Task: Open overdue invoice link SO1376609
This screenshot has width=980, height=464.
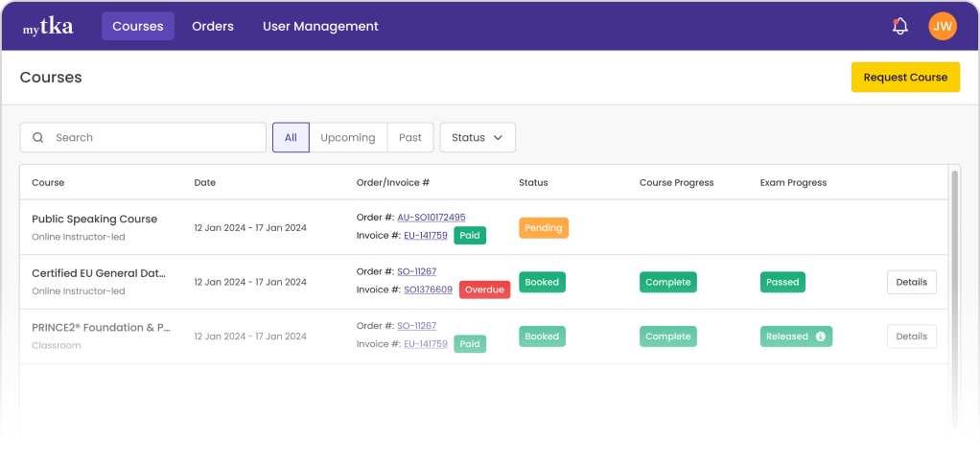Action: [428, 290]
